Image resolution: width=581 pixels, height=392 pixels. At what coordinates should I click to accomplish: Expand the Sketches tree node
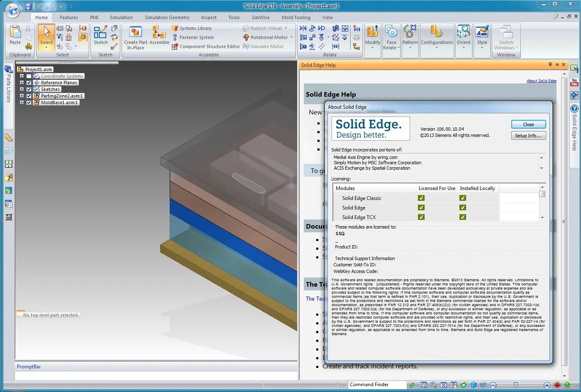(22, 89)
